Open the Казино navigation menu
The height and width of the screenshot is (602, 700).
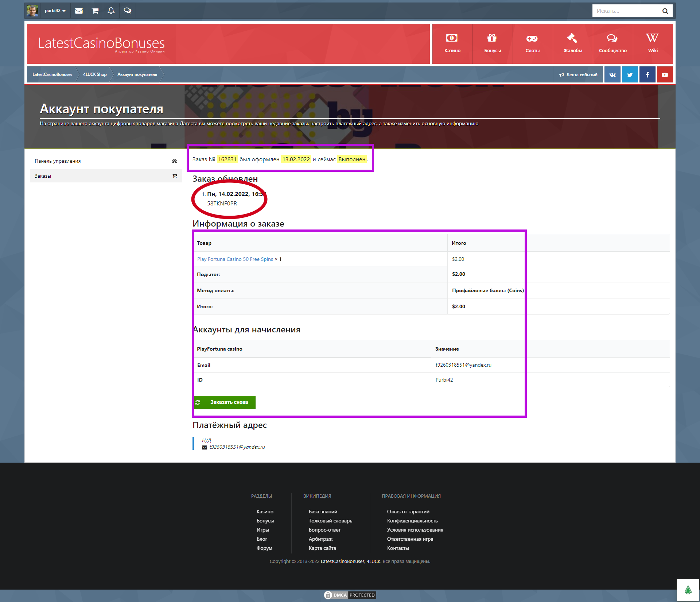coord(452,44)
